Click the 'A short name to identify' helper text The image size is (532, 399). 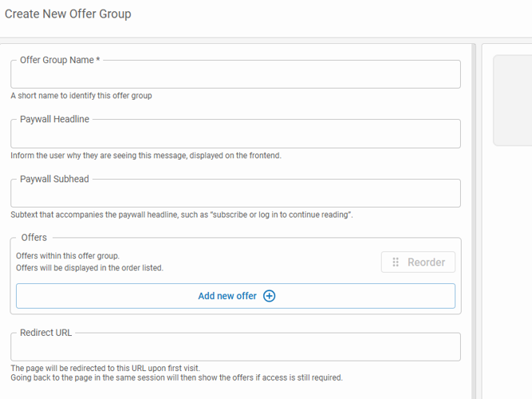(81, 96)
